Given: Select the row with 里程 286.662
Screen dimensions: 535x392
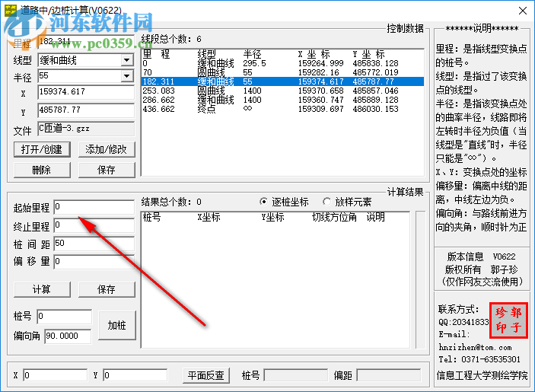Looking at the screenshot, I should tap(282, 100).
